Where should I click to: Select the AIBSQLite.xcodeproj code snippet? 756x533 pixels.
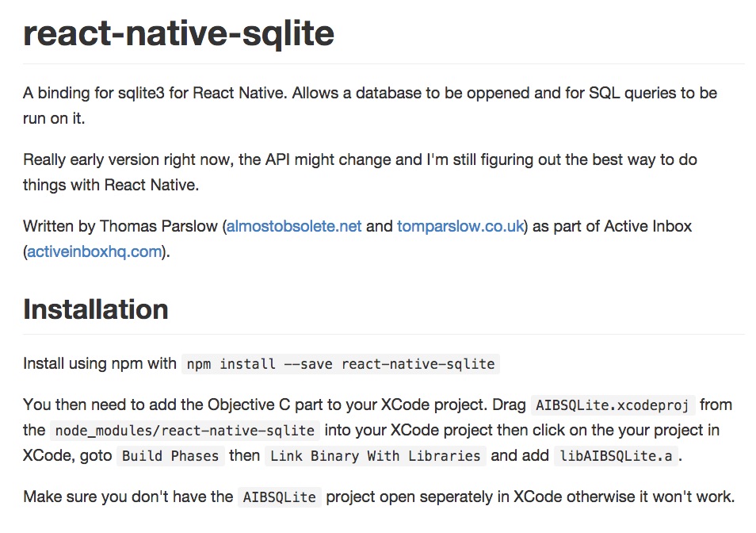pyautogui.click(x=613, y=405)
